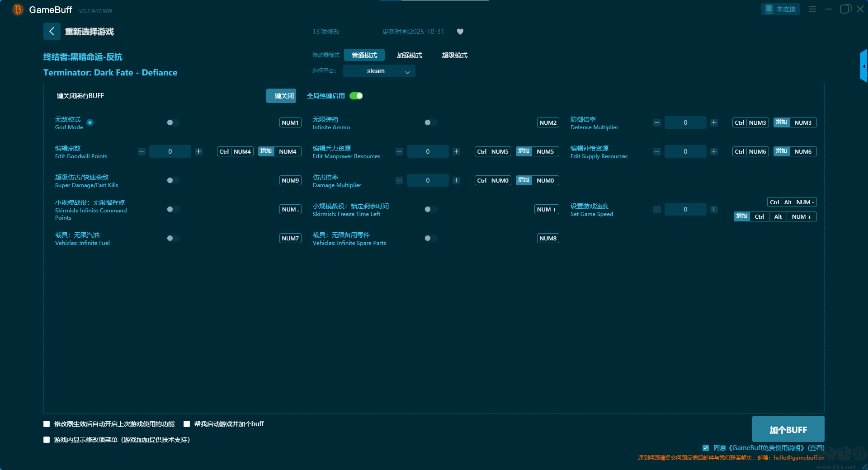Switch to 加强模式 tab

coord(409,55)
